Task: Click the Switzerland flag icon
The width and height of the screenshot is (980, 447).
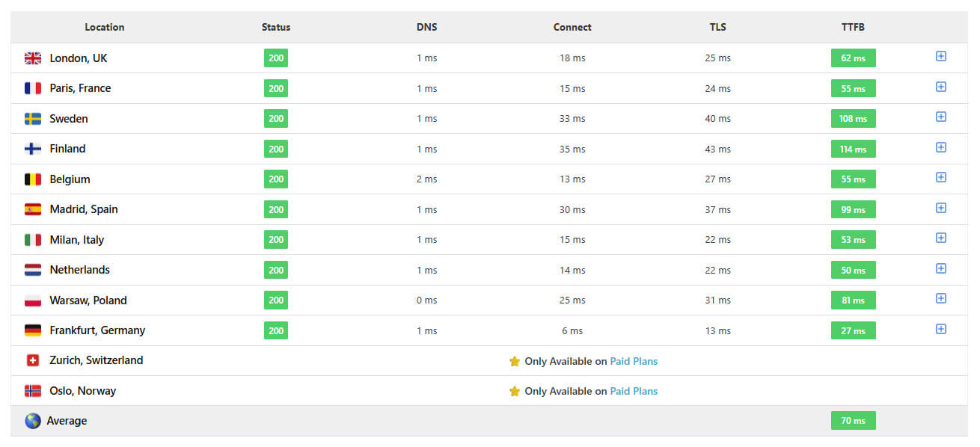Action: 33,360
